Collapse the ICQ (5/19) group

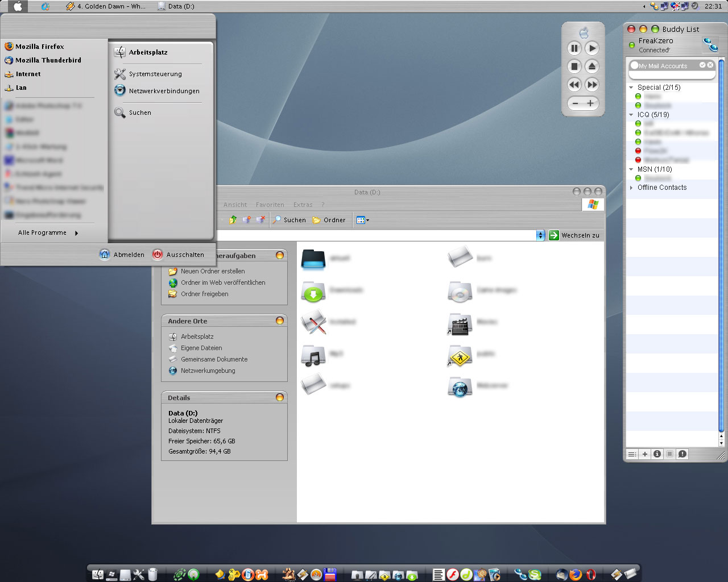tap(631, 115)
